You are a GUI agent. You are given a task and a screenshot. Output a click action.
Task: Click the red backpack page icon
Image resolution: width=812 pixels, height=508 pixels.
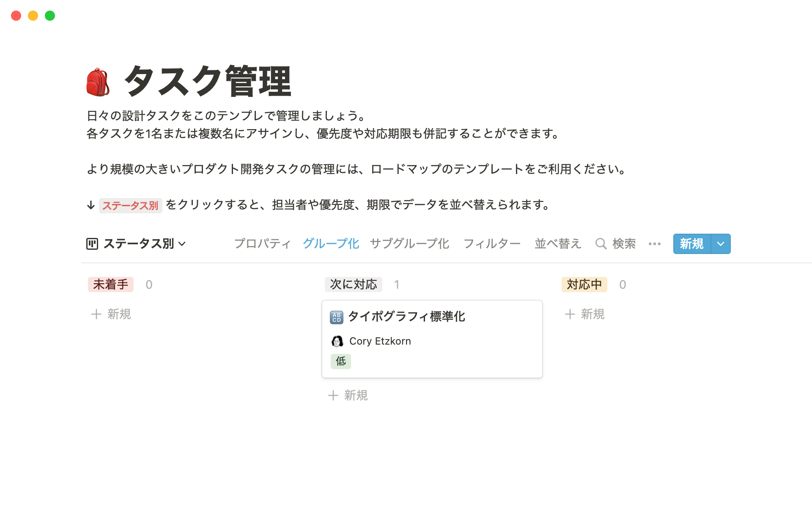tap(98, 82)
